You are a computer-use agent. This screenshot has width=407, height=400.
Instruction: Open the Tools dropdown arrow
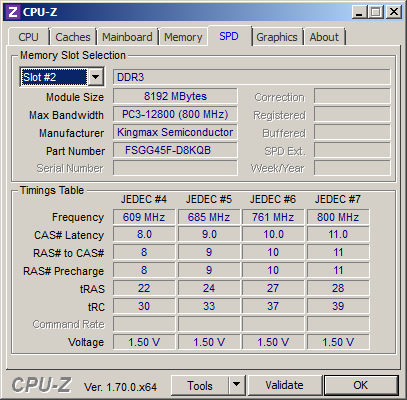pos(237,386)
